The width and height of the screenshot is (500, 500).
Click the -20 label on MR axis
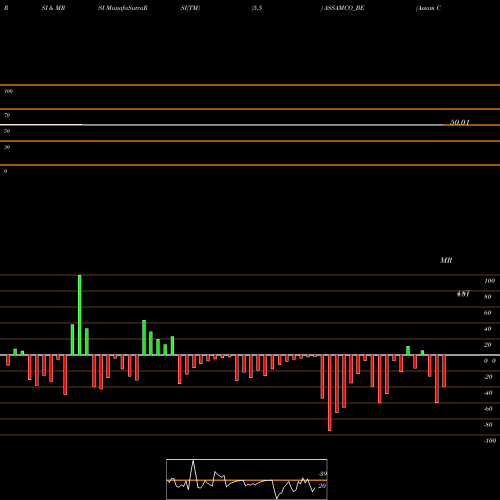pos(488,377)
